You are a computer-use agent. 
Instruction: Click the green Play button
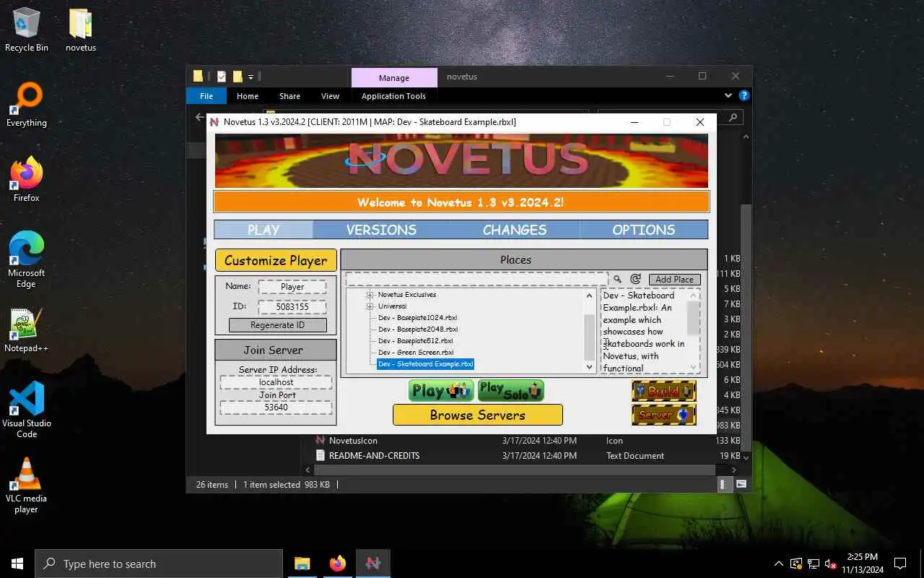[x=441, y=391]
